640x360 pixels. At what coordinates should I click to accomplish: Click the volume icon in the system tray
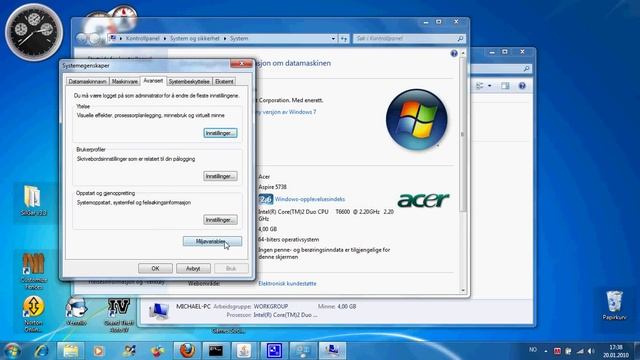tap(591, 351)
